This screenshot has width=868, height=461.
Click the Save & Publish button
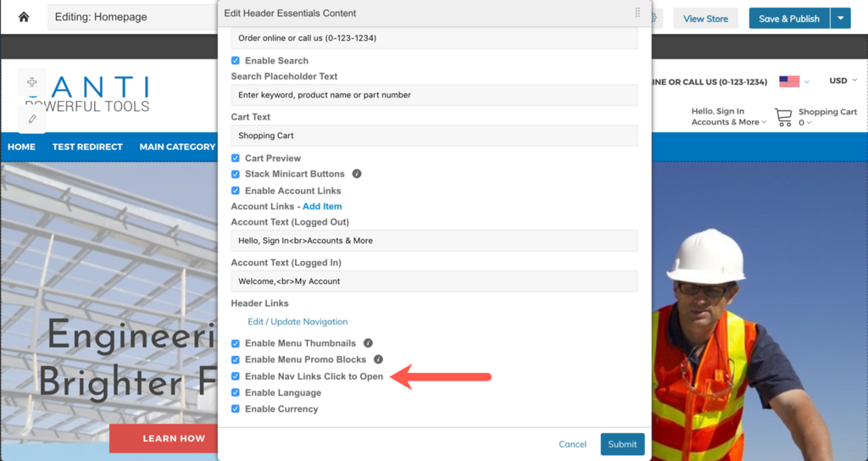(789, 19)
